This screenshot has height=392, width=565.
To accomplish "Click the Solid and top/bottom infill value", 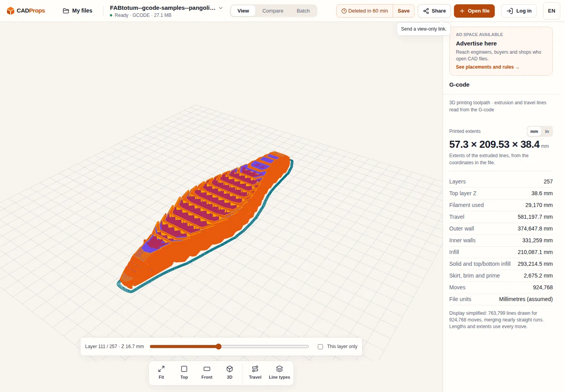I will pyautogui.click(x=535, y=264).
